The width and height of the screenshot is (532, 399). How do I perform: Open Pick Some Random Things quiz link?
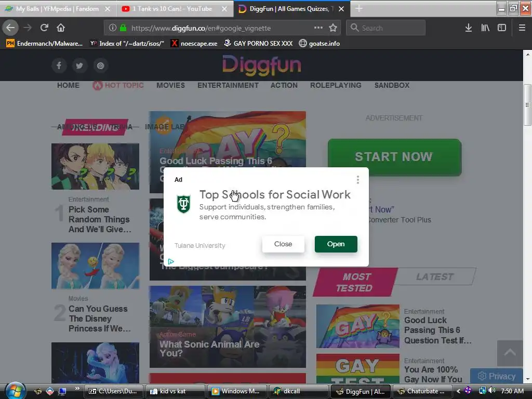99,220
